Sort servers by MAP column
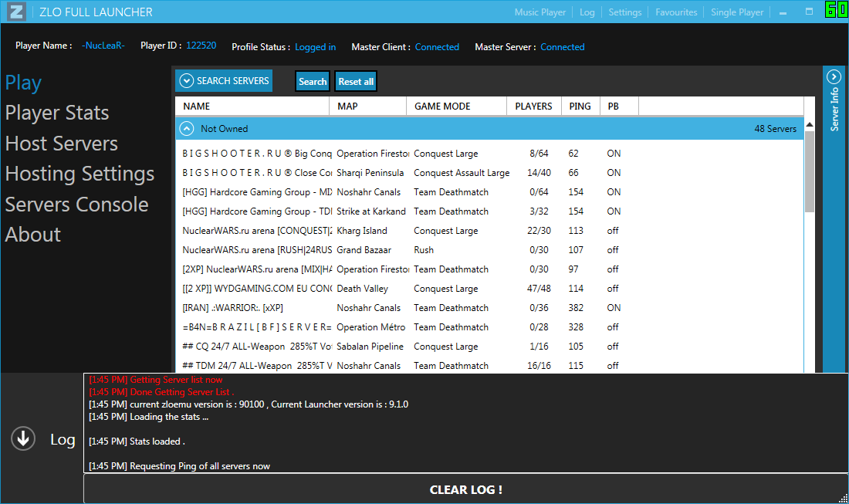 [367, 106]
